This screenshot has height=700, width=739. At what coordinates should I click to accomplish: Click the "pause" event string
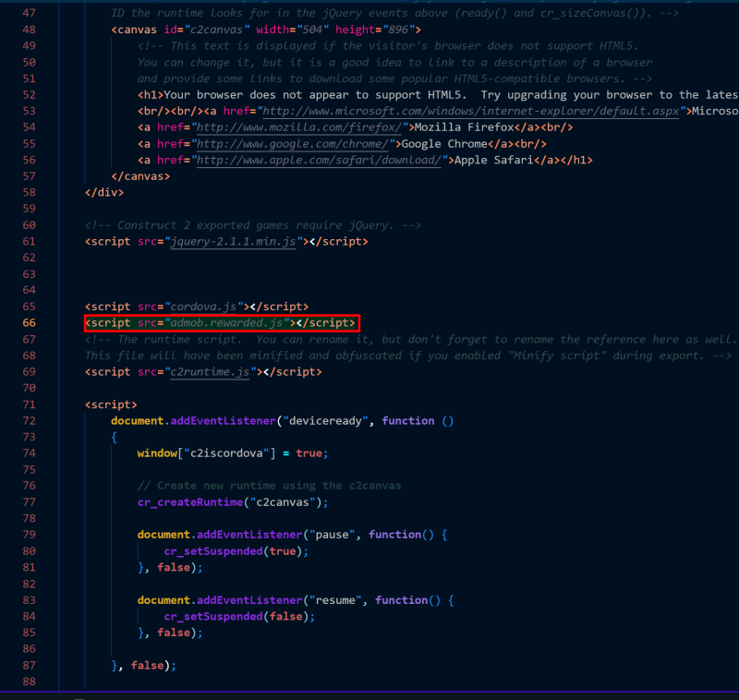[x=332, y=535]
